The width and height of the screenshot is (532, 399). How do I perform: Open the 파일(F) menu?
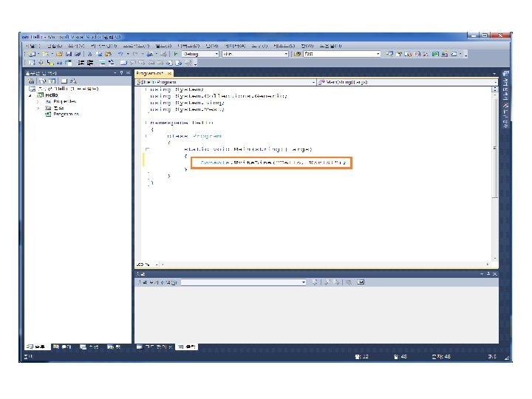(x=33, y=46)
